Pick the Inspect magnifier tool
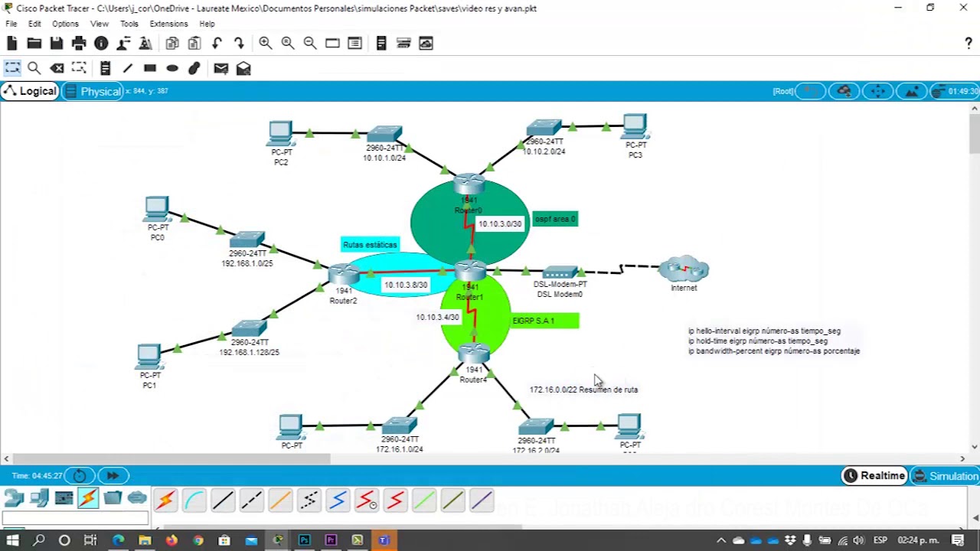 (34, 69)
